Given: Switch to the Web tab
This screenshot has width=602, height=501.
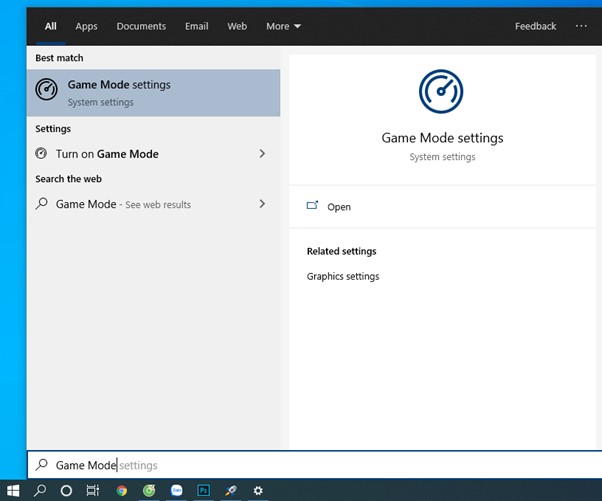Looking at the screenshot, I should tap(237, 26).
